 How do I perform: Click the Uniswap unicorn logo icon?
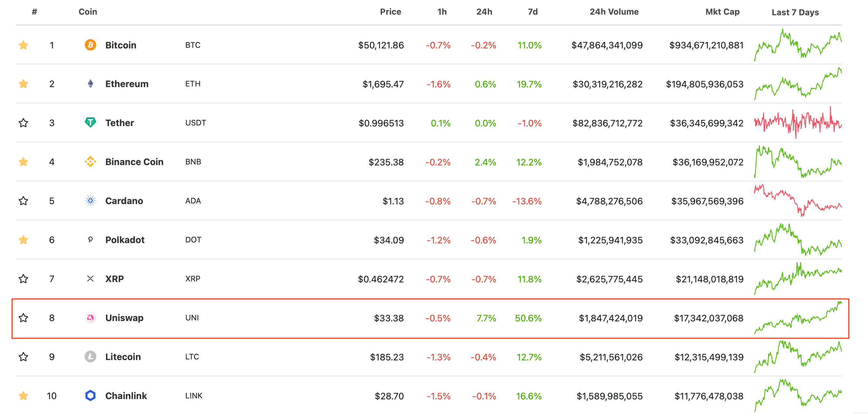tap(90, 318)
